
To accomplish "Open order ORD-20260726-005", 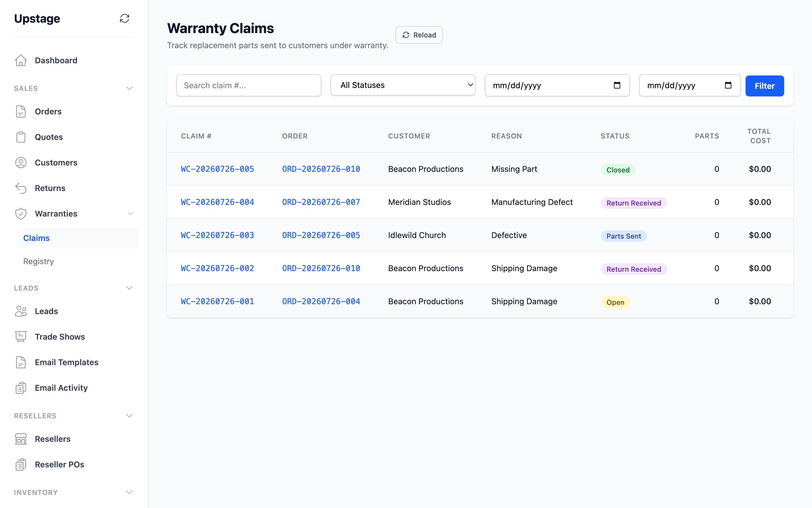I will pos(321,235).
